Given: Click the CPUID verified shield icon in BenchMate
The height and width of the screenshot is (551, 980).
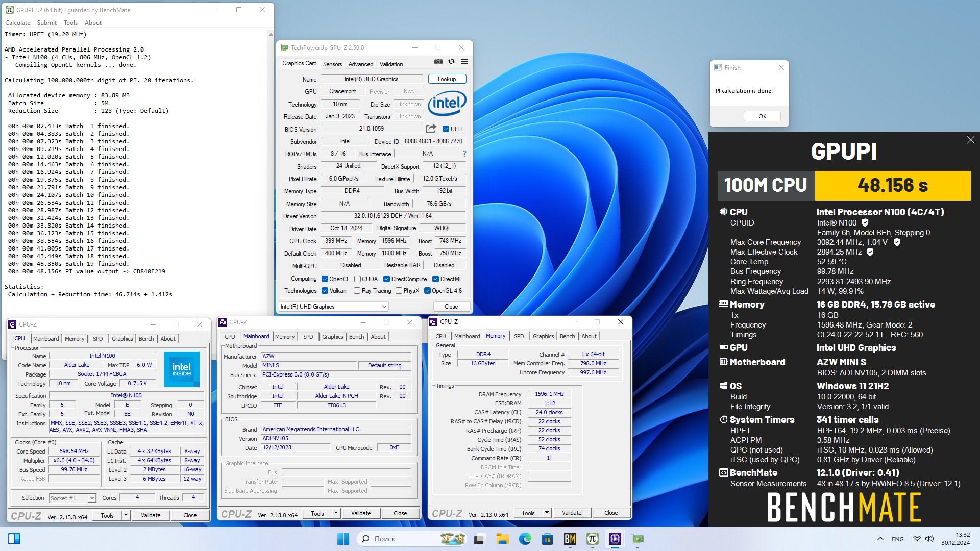Looking at the screenshot, I should (865, 222).
